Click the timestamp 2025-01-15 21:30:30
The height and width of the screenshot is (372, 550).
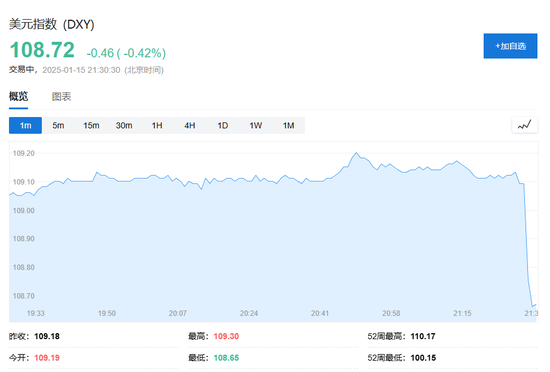[x=81, y=70]
